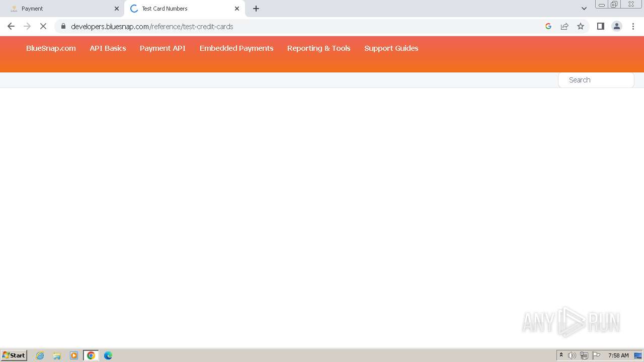The width and height of the screenshot is (644, 362).
Task: Focus the browser address bar URL
Action: 152,26
